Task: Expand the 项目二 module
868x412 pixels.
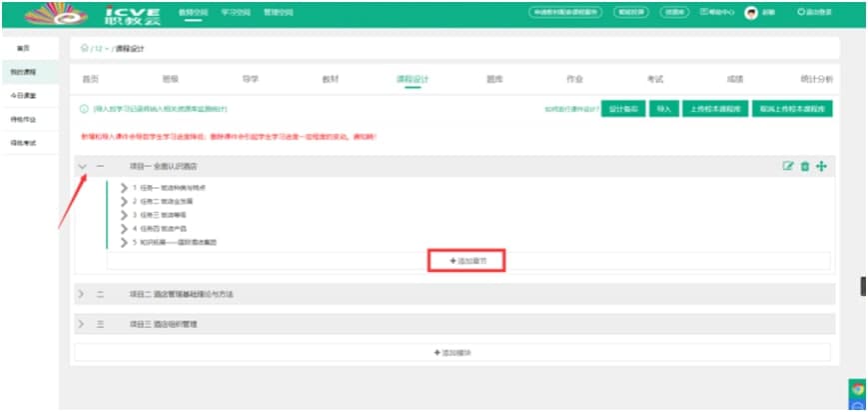Action: (81, 294)
